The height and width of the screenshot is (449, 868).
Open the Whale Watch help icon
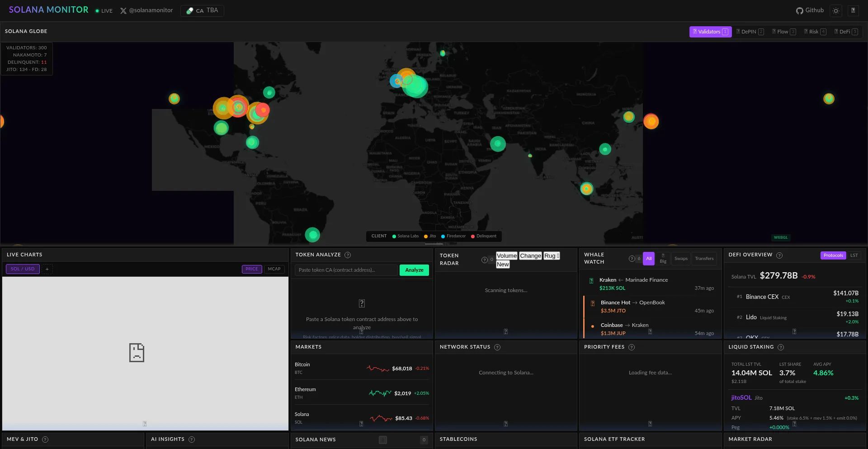[632, 259]
